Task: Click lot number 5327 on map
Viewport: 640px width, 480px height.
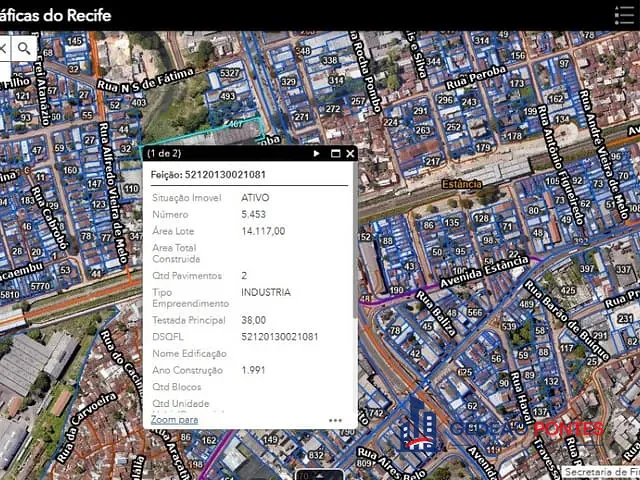Action: [229, 73]
